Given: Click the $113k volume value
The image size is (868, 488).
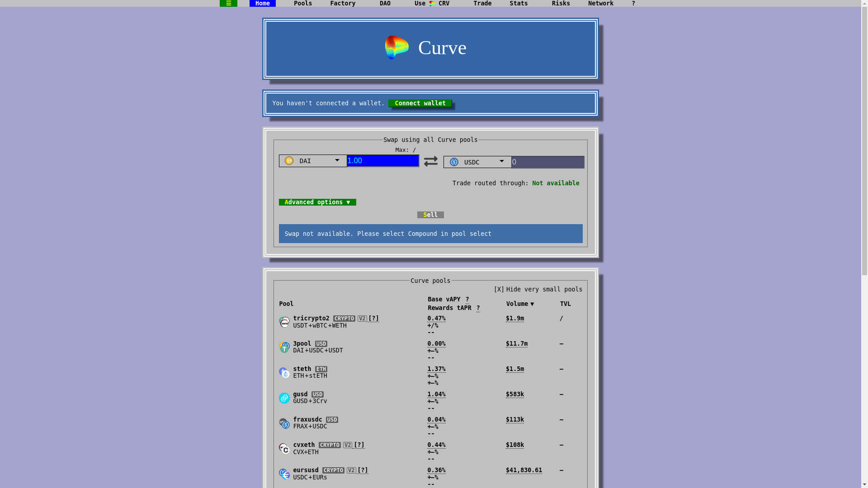Looking at the screenshot, I should [515, 420].
